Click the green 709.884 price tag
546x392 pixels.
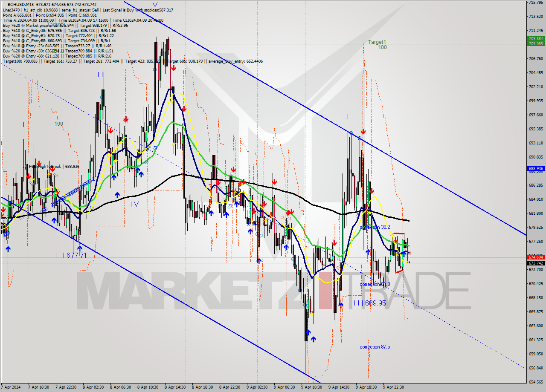[536, 39]
